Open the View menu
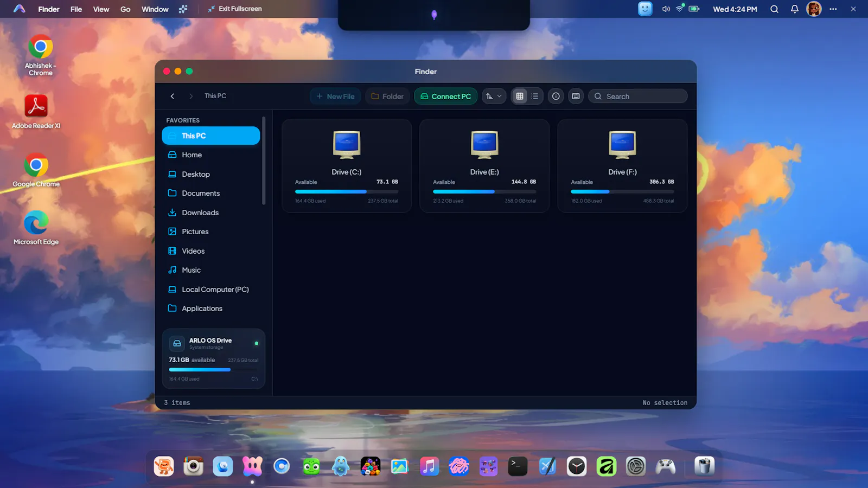This screenshot has height=488, width=868. coord(101,9)
